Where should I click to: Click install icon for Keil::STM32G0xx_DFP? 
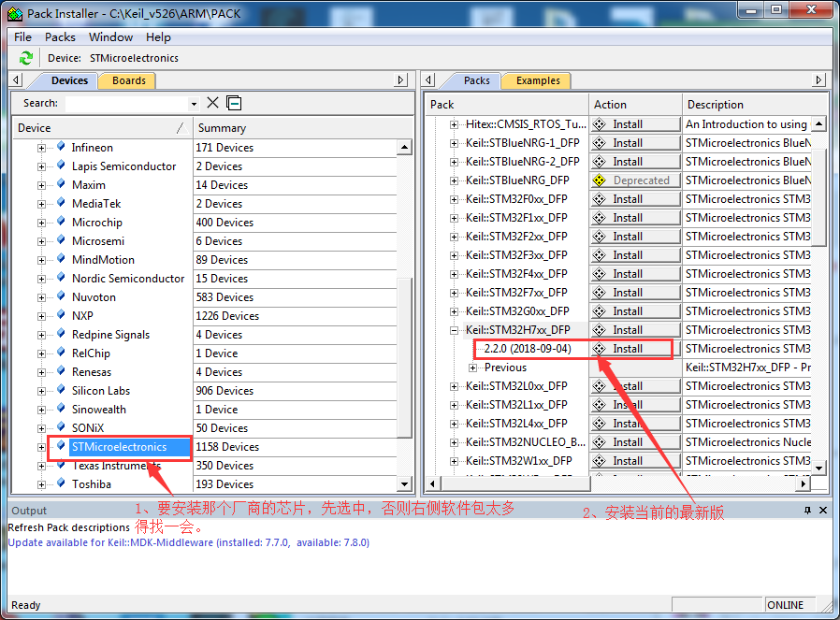point(600,311)
